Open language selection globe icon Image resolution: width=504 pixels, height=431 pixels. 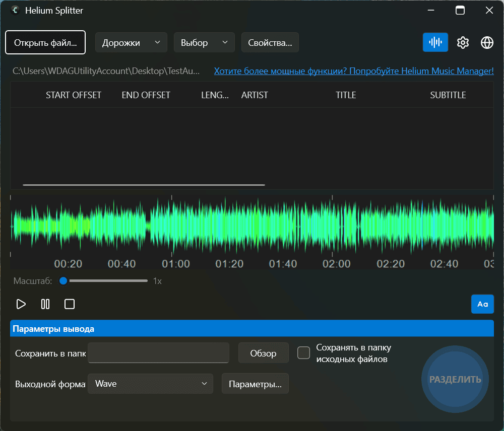[x=487, y=42]
